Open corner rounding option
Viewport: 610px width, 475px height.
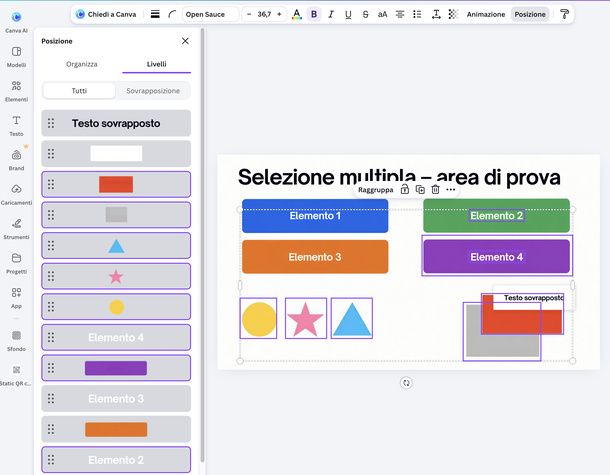pos(172,14)
